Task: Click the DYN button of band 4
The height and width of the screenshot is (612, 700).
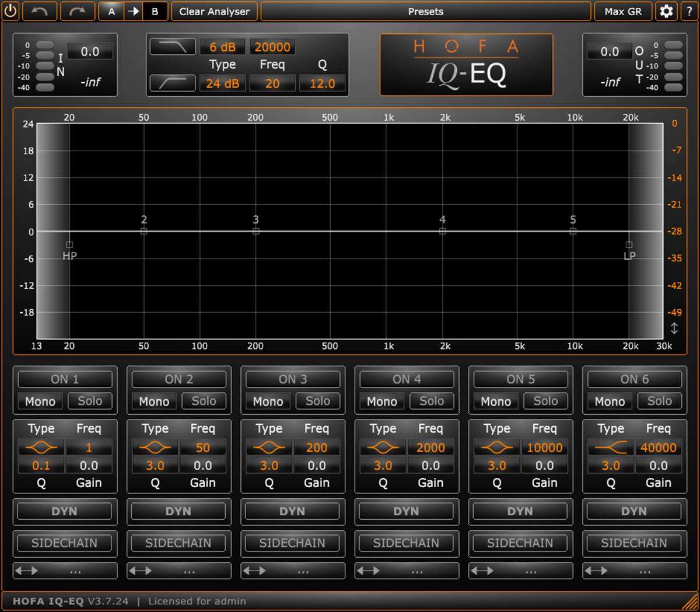Action: tap(406, 511)
